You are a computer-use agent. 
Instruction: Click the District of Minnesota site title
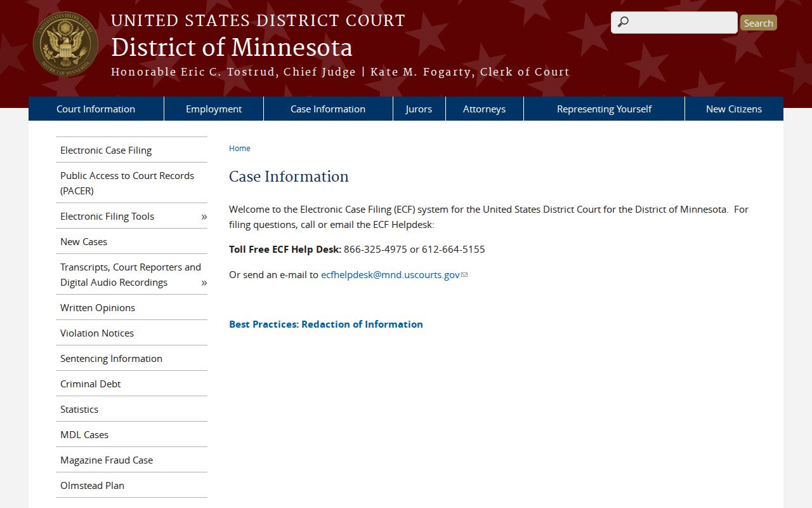[x=232, y=48]
